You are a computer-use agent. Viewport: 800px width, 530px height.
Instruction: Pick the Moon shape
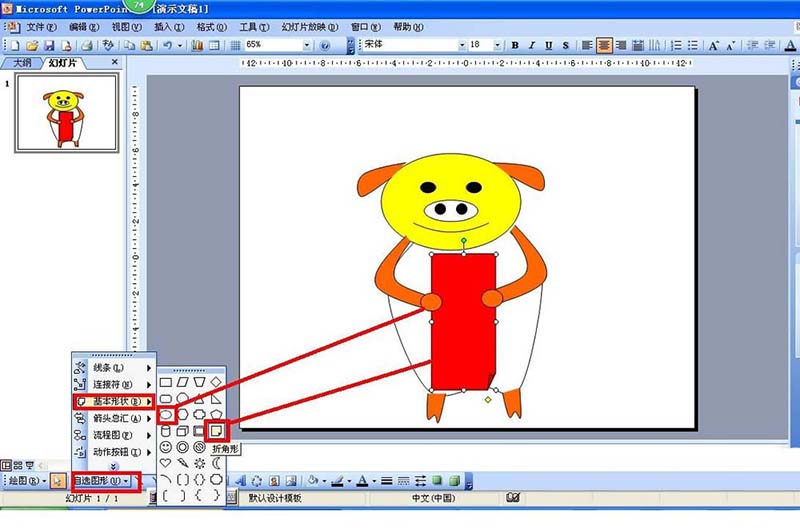[x=216, y=463]
